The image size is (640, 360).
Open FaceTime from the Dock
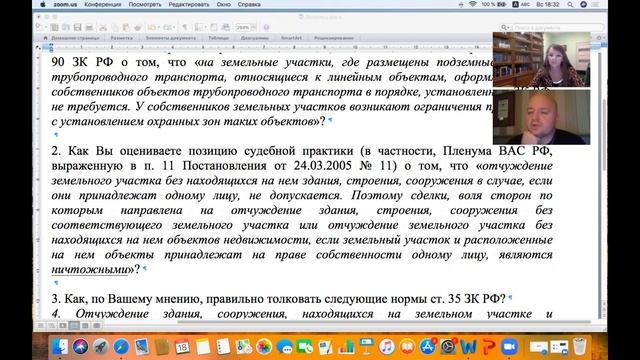pos(305,347)
